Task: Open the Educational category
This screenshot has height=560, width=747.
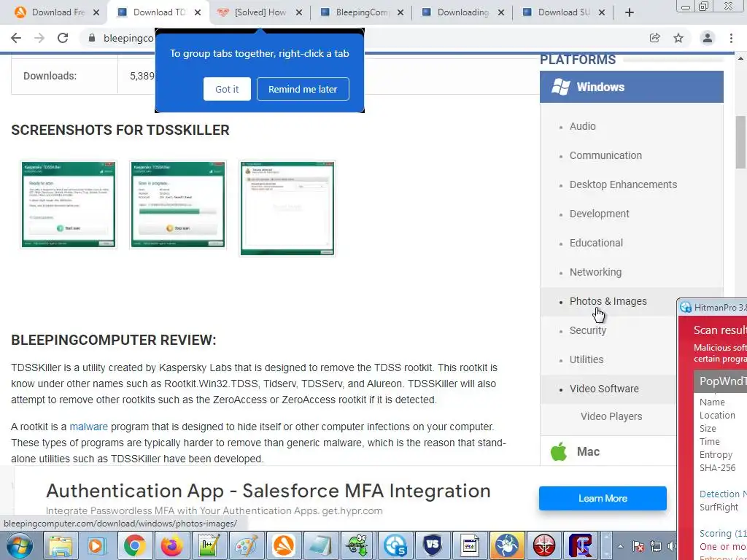Action: 596,243
